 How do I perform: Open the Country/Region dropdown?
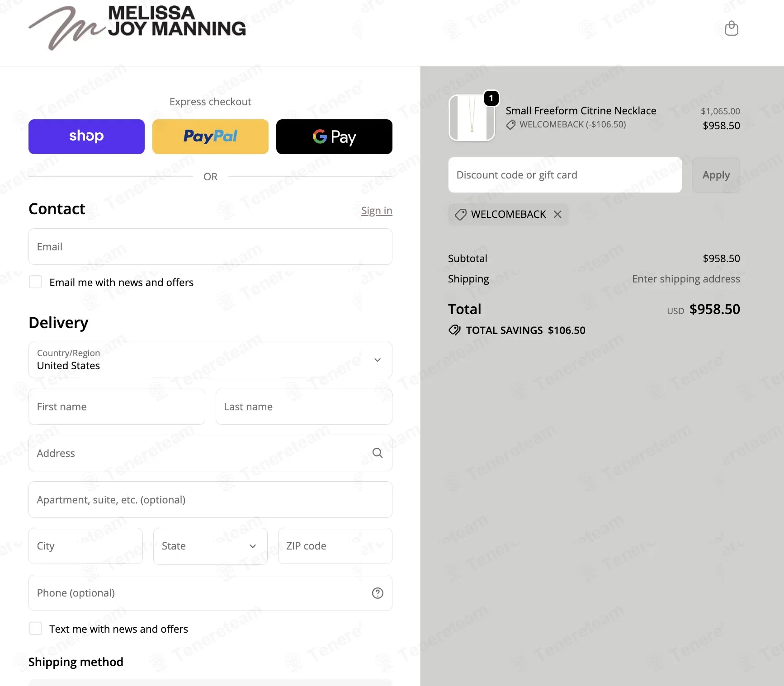click(210, 360)
